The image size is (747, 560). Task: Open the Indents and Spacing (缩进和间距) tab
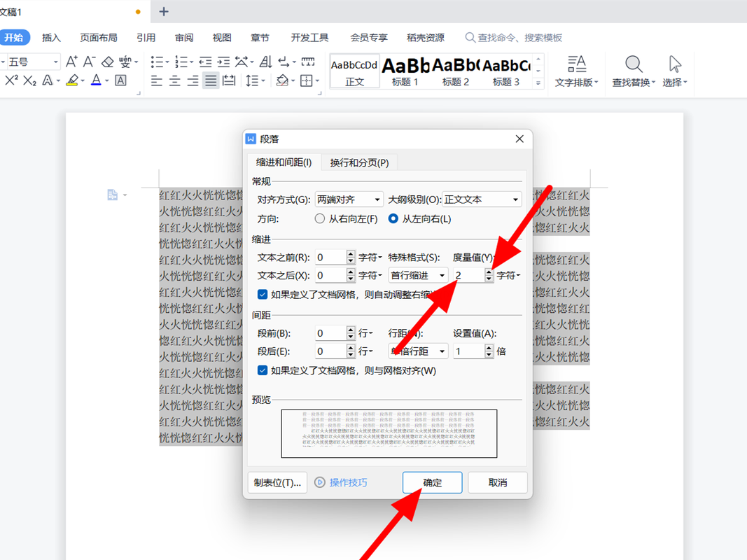(284, 162)
